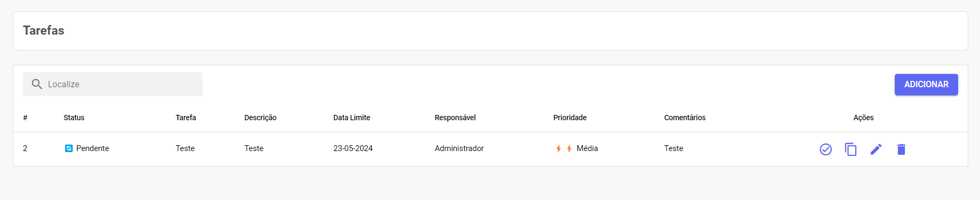This screenshot has height=200, width=980.
Task: Click the ADICIONAR button
Action: (x=926, y=85)
